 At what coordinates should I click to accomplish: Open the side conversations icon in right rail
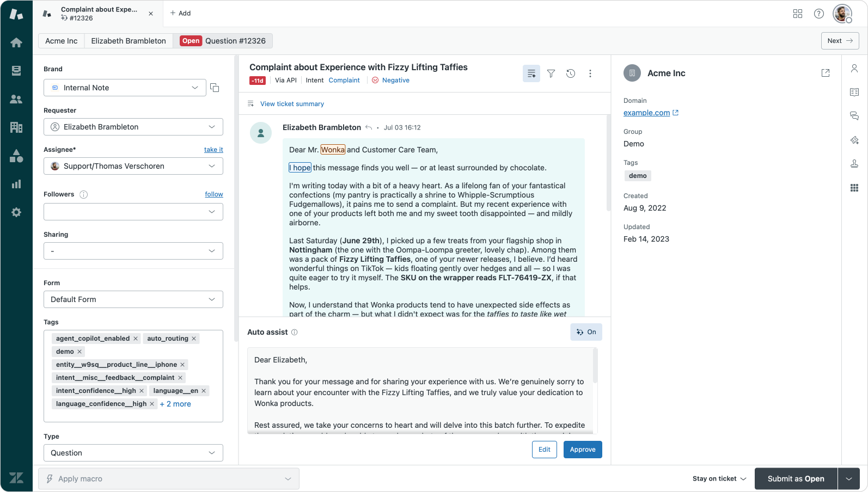[x=854, y=116]
